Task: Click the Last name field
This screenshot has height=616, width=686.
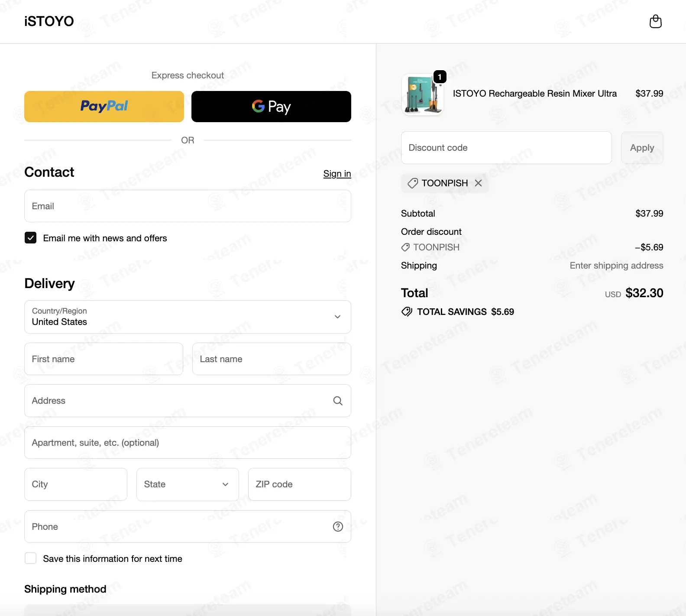Action: tap(272, 359)
